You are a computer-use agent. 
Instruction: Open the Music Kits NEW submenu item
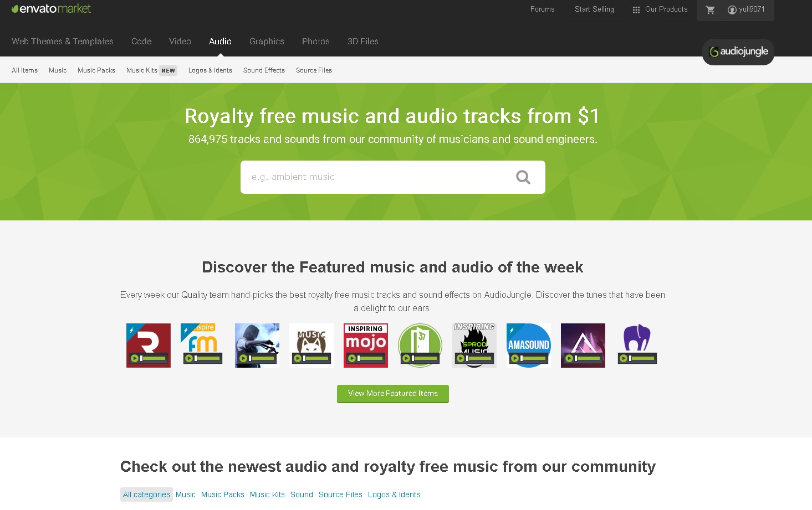pyautogui.click(x=151, y=70)
